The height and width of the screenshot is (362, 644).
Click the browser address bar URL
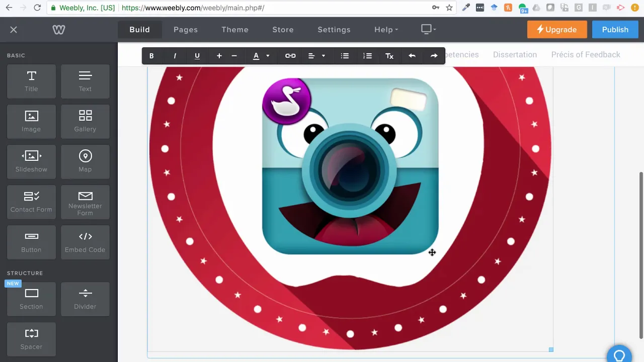click(193, 8)
